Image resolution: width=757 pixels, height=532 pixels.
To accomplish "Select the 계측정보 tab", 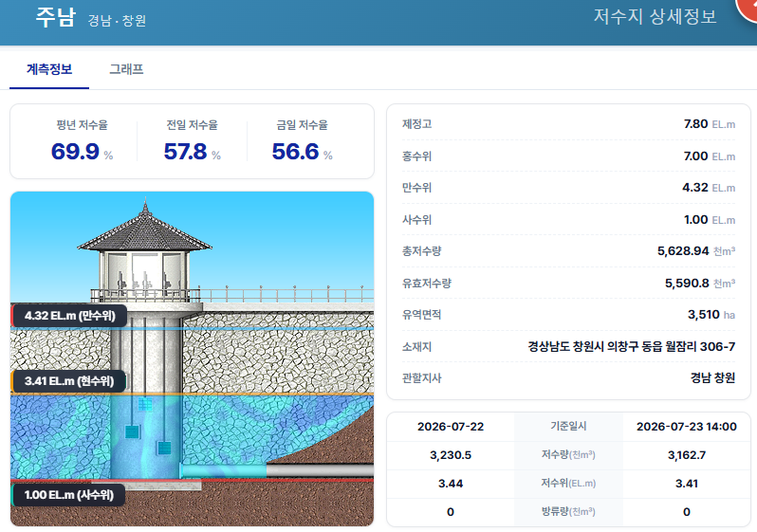I will coord(49,69).
